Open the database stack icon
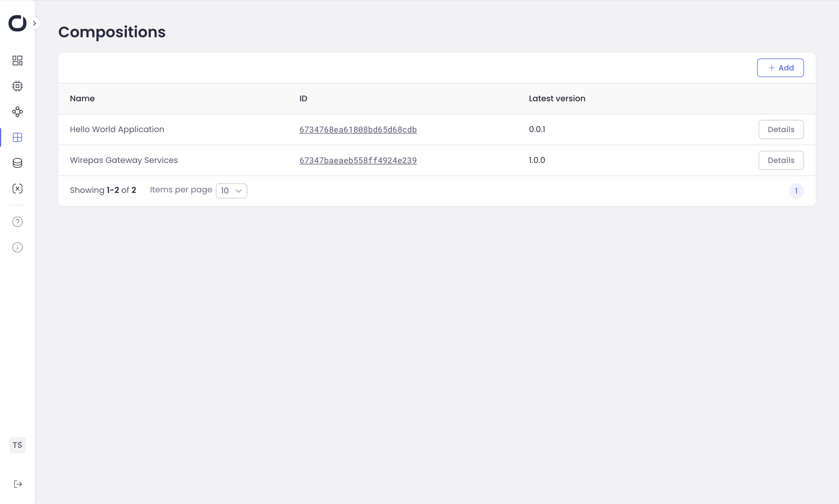839x504 pixels. (17, 163)
